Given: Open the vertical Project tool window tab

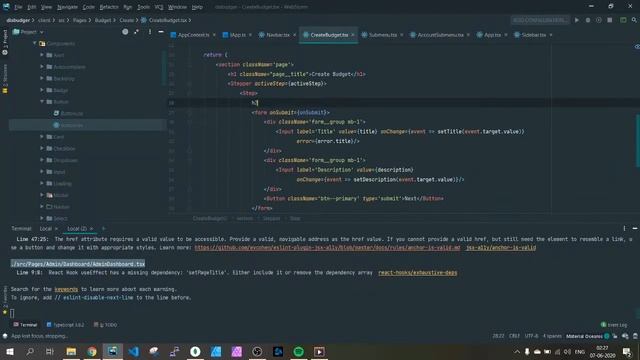Looking at the screenshot, I should coord(5,42).
